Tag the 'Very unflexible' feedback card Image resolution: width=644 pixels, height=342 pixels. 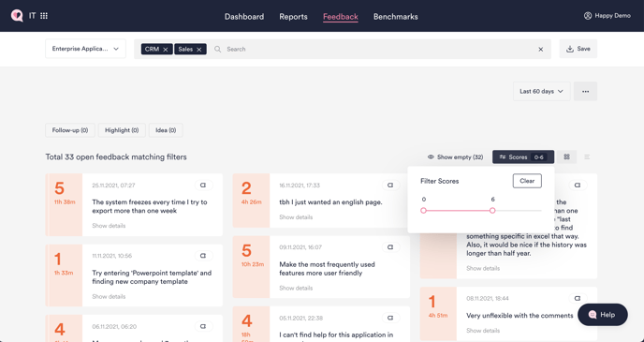[578, 298]
